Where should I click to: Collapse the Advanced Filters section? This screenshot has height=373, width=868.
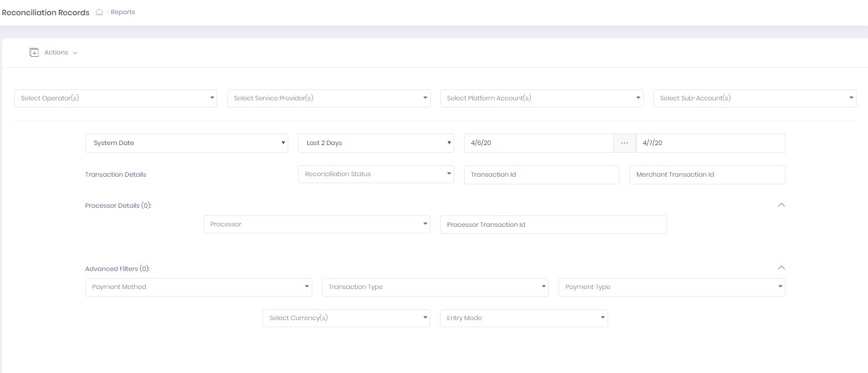click(x=781, y=268)
